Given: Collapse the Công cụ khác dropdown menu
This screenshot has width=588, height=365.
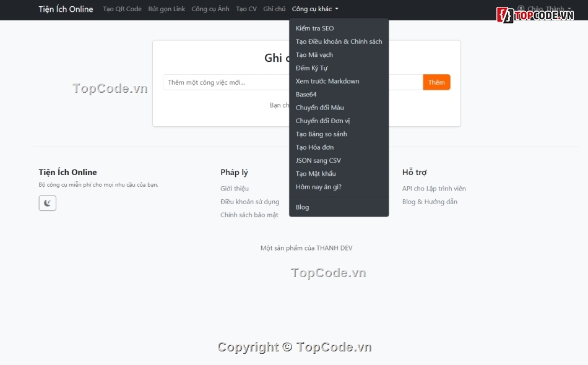Looking at the screenshot, I should [315, 9].
